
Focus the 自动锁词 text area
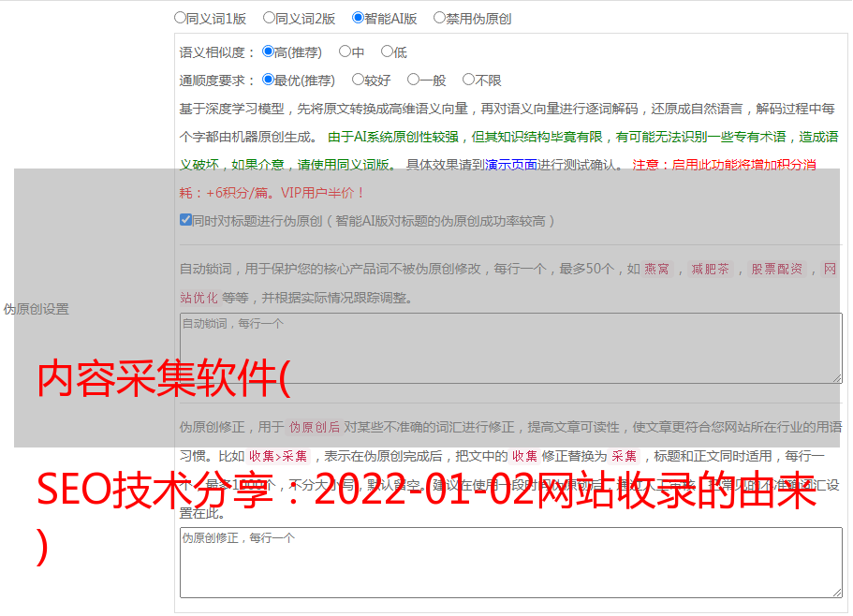click(x=511, y=348)
